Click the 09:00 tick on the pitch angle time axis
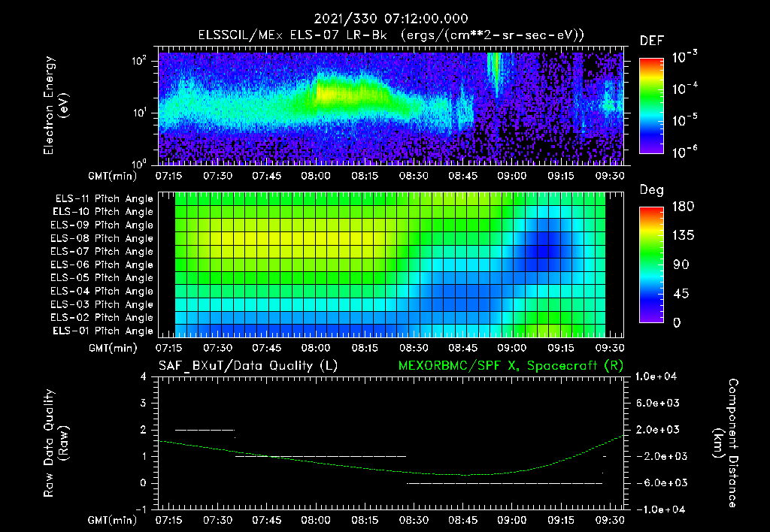Screen dimensions: 770x532 point(511,348)
